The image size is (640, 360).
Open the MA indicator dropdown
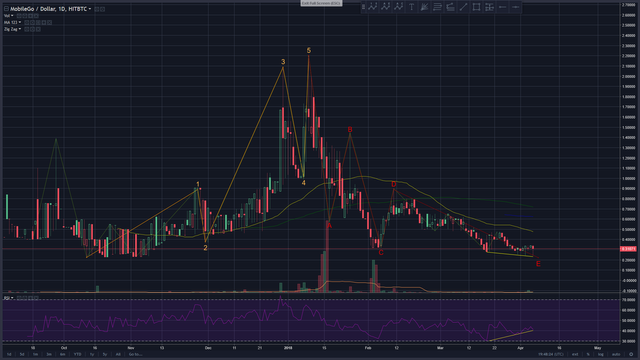(x=20, y=22)
